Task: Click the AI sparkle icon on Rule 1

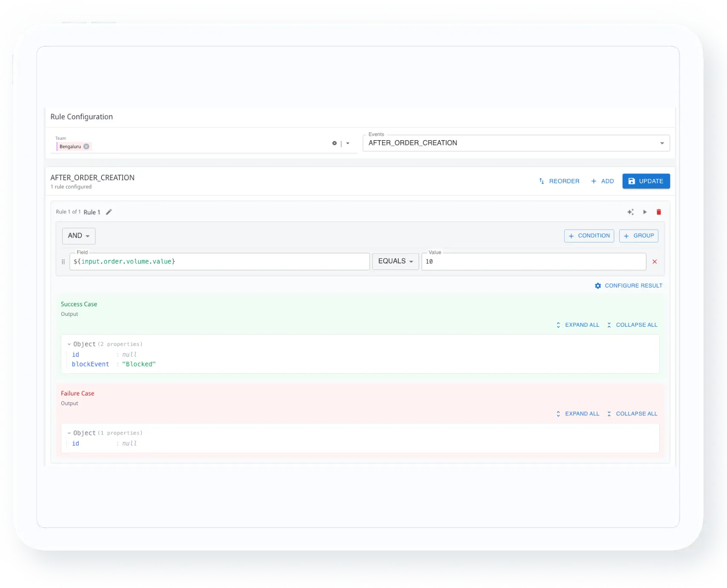Action: point(631,212)
